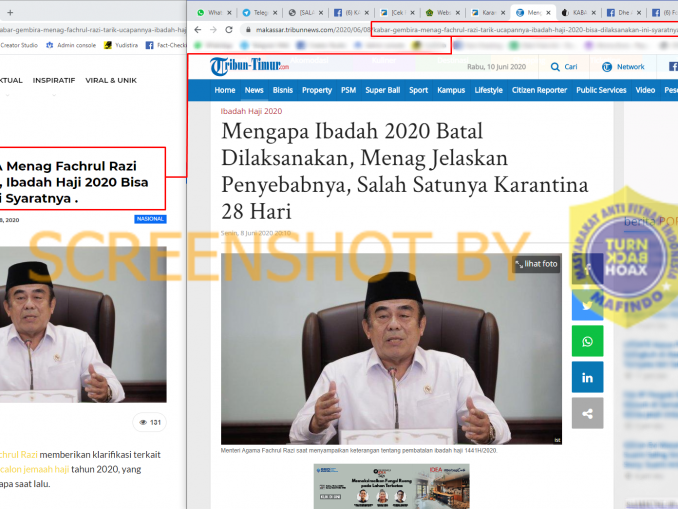
Task: Open Kampus in Tribun navigation bar
Action: [451, 90]
